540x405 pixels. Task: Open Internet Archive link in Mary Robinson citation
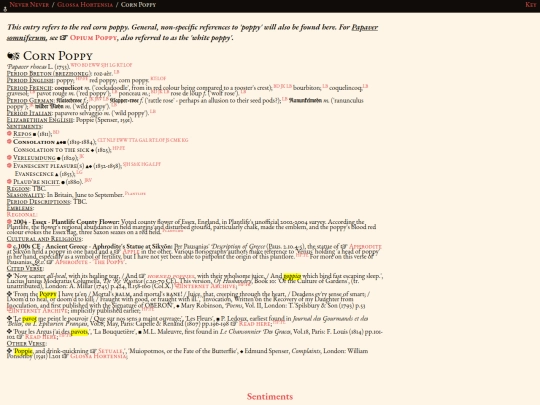point(37,311)
